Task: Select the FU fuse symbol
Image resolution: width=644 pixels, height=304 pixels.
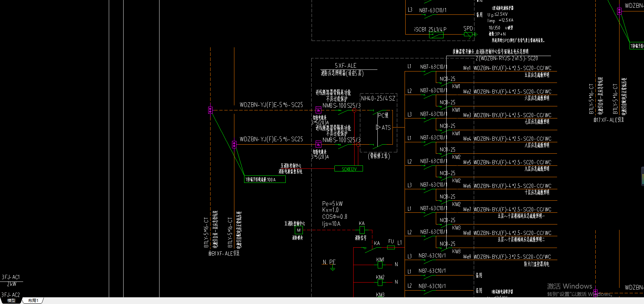Action: (x=391, y=248)
